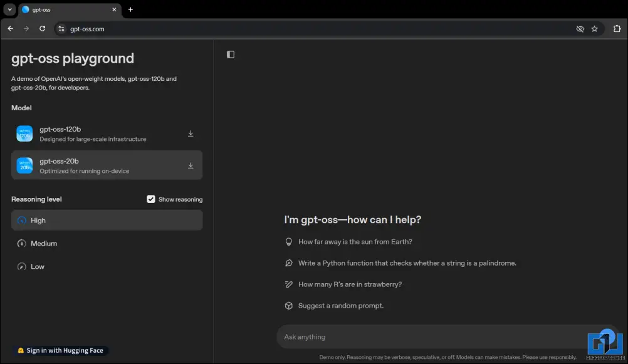Open a new browser tab
The image size is (628, 364).
click(130, 9)
